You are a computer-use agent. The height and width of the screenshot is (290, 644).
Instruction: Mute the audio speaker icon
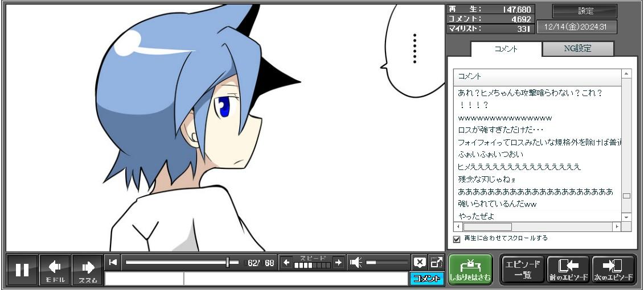tap(356, 262)
